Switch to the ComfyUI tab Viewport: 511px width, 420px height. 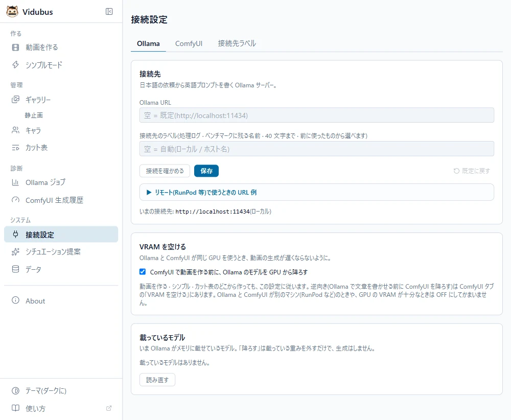point(189,43)
